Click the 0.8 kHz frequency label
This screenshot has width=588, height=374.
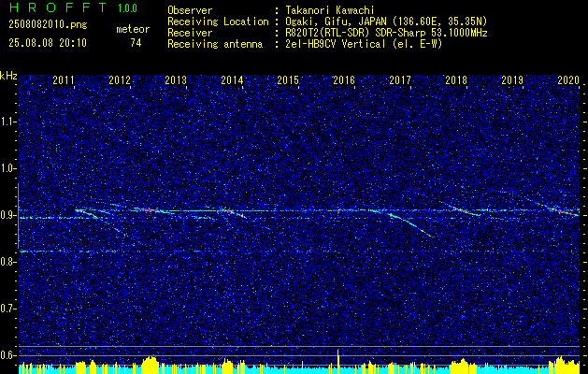(x=7, y=262)
